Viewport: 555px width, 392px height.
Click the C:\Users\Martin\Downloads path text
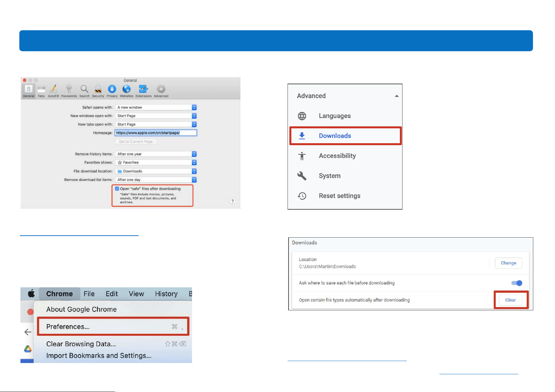327,267
